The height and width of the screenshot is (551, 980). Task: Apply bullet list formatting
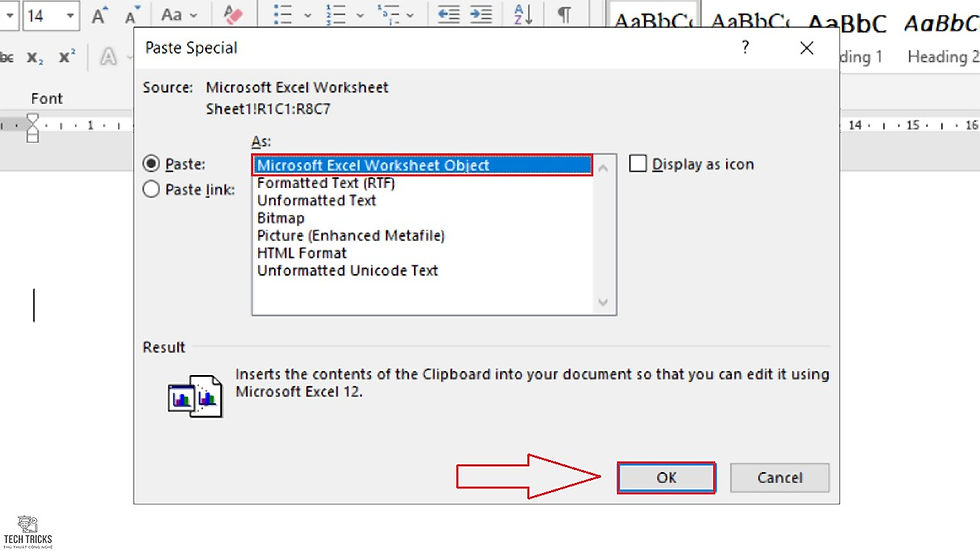point(283,14)
